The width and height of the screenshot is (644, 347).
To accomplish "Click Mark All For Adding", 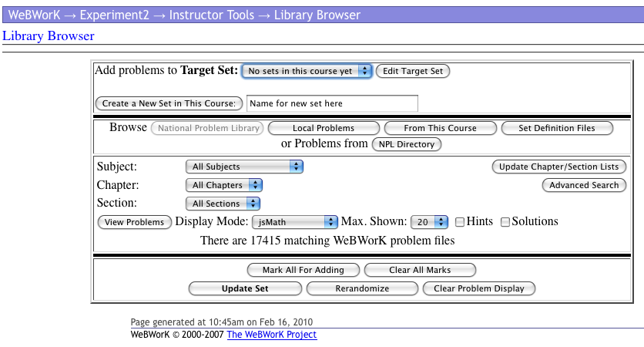I will (x=303, y=270).
